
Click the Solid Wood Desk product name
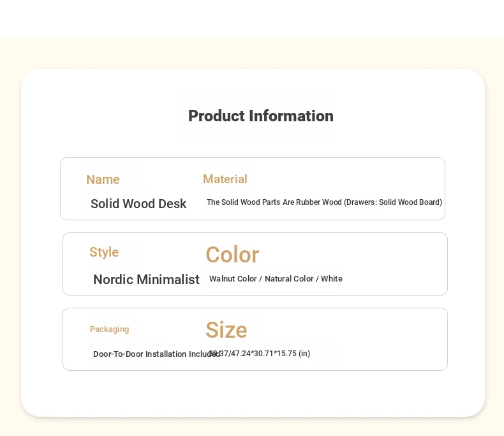point(138,204)
